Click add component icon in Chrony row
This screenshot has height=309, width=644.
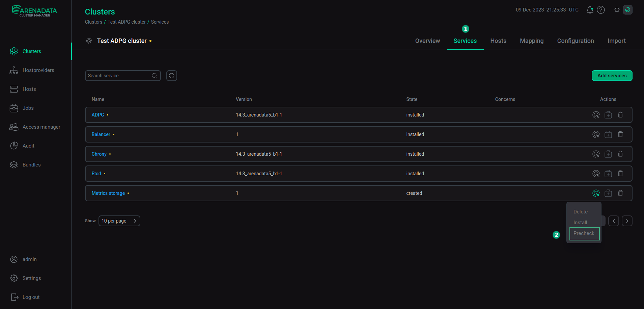pos(608,154)
